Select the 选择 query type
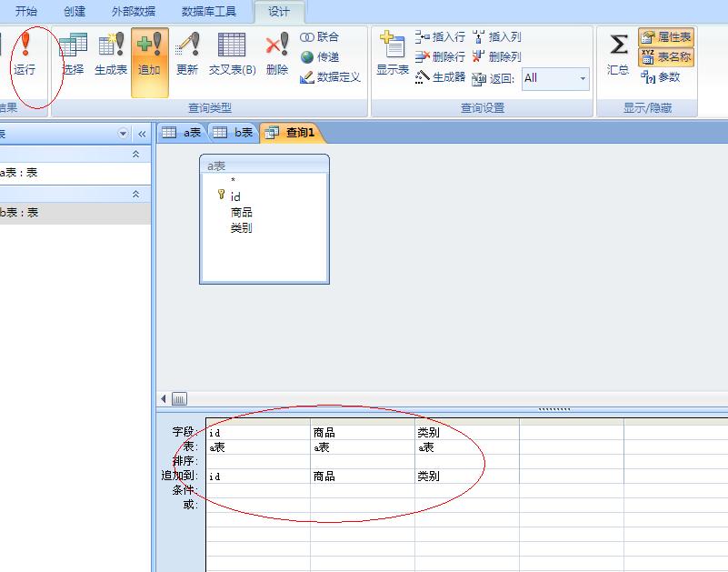Viewport: 728px width, 572px height. click(x=74, y=54)
